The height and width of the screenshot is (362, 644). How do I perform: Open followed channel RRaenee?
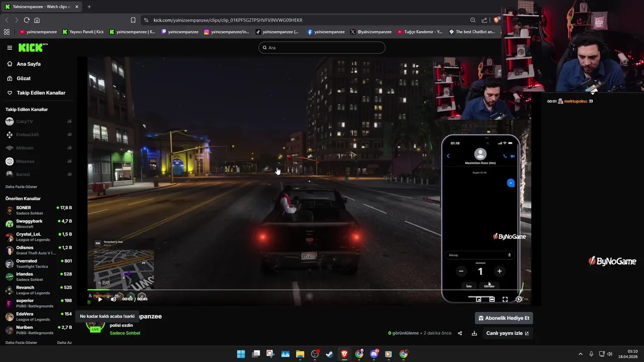pyautogui.click(x=38, y=161)
